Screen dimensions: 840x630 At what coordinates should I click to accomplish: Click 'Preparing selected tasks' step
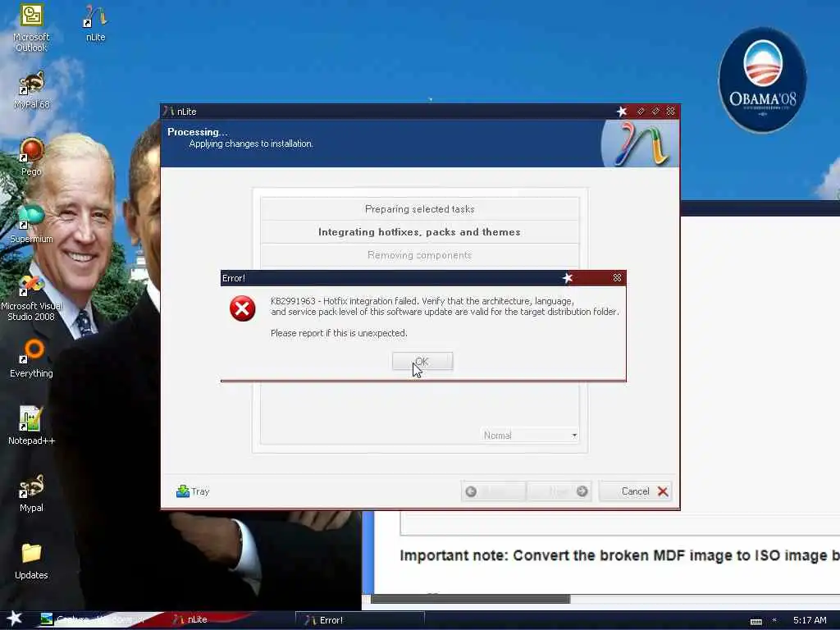pos(419,209)
